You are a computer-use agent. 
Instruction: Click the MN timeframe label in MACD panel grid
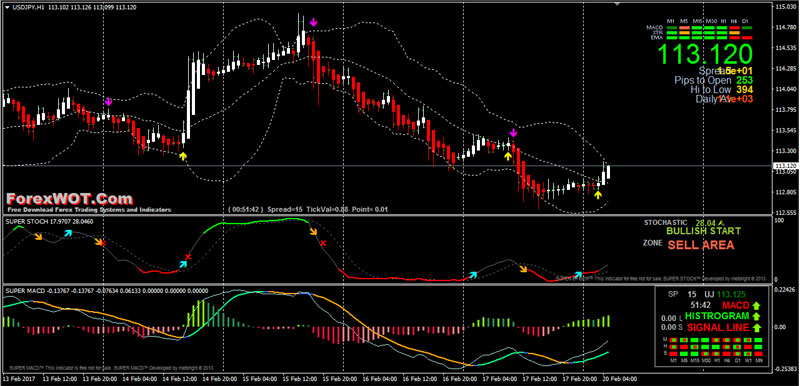point(759,360)
